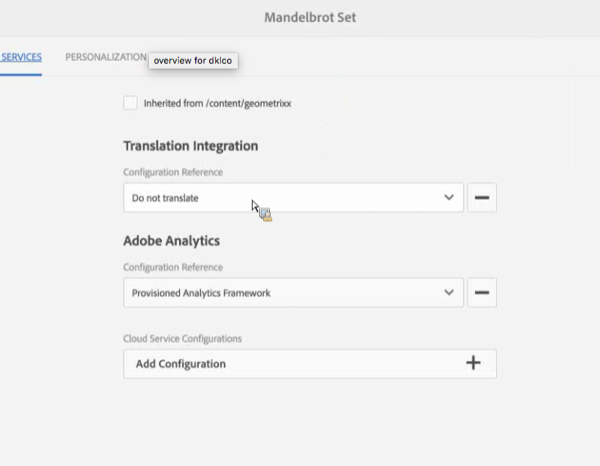Image resolution: width=600 pixels, height=466 pixels.
Task: Click the Mandelbrot Set page title
Action: point(310,17)
